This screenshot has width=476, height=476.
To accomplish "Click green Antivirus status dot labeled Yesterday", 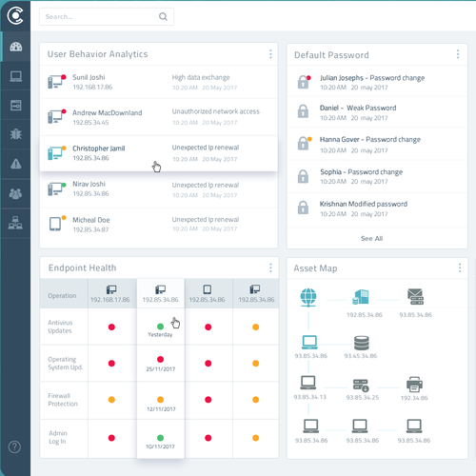I will click(160, 327).
